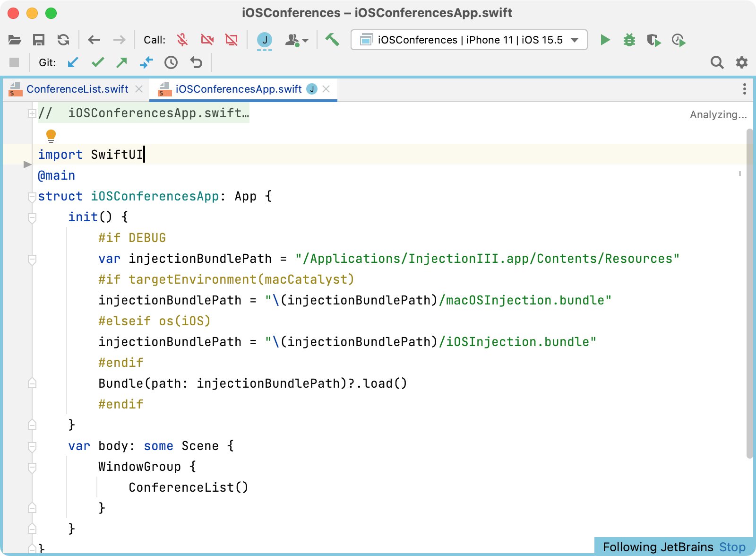756x556 pixels.
Task: Save all files with the disk icon
Action: click(39, 40)
